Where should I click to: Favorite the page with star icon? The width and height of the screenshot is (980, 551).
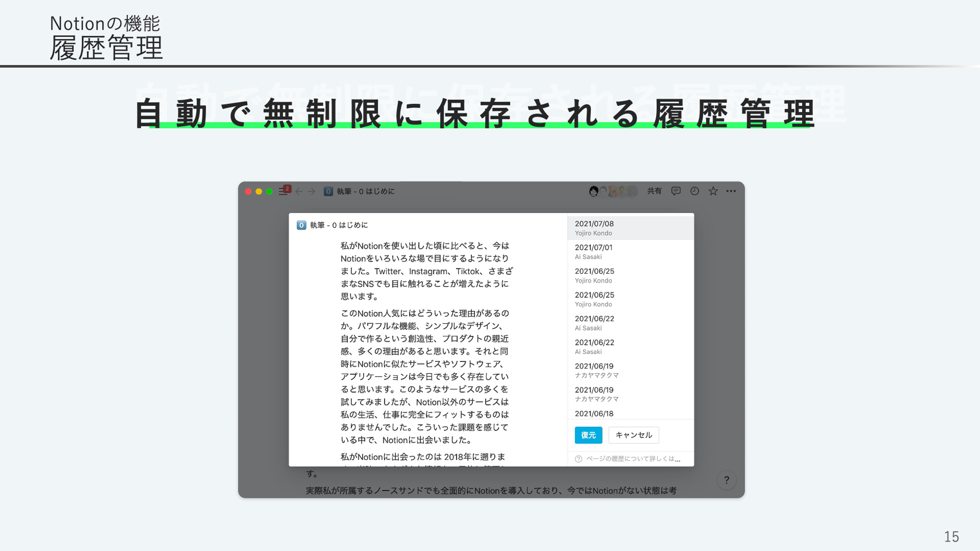pos(713,191)
